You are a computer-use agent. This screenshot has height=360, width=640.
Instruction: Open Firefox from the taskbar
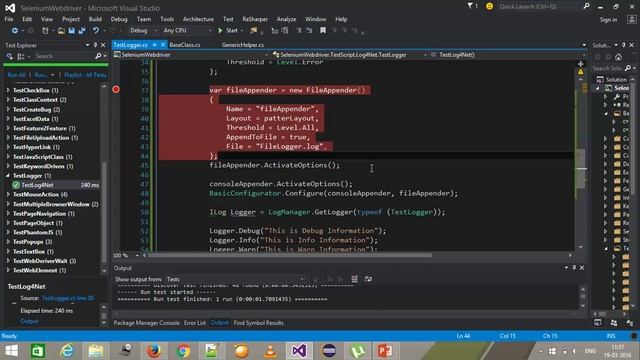click(154, 351)
